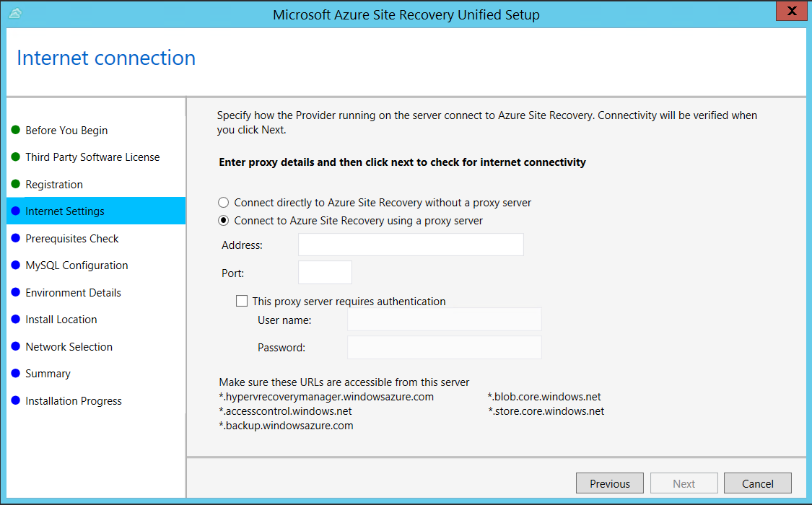Click the green status dot beside Before You Begin
The image size is (812, 505).
17,130
